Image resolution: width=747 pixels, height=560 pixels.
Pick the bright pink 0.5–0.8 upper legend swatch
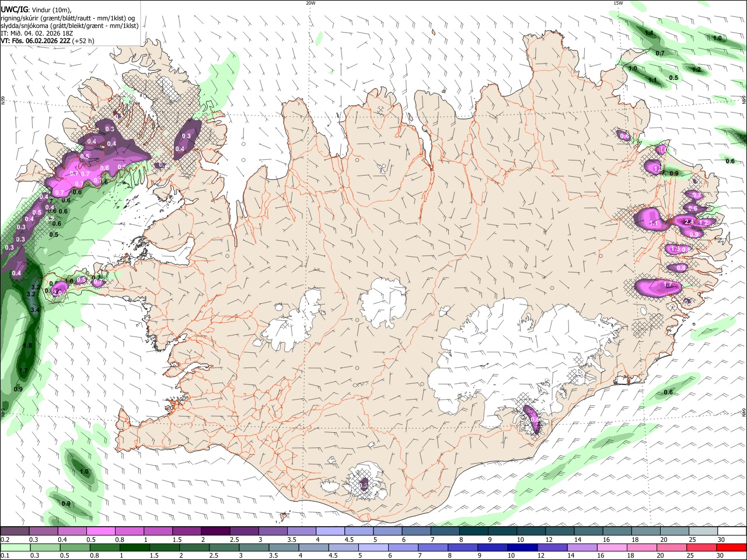point(100,531)
